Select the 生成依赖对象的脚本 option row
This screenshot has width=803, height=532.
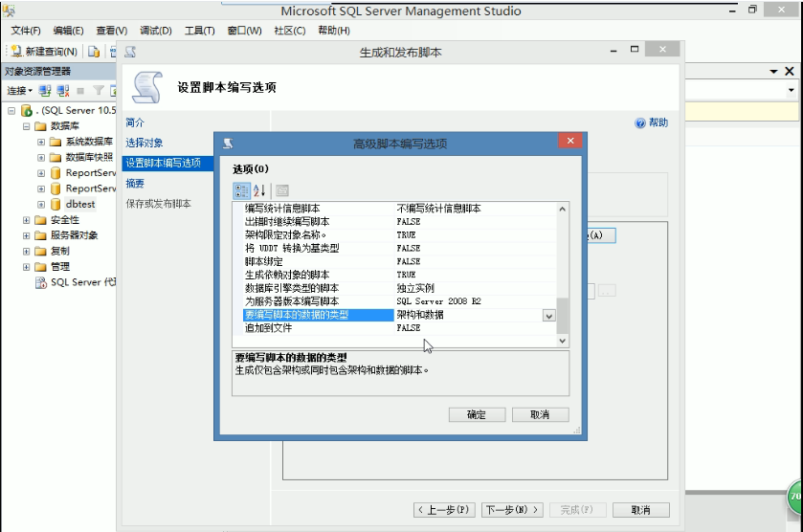399,275
